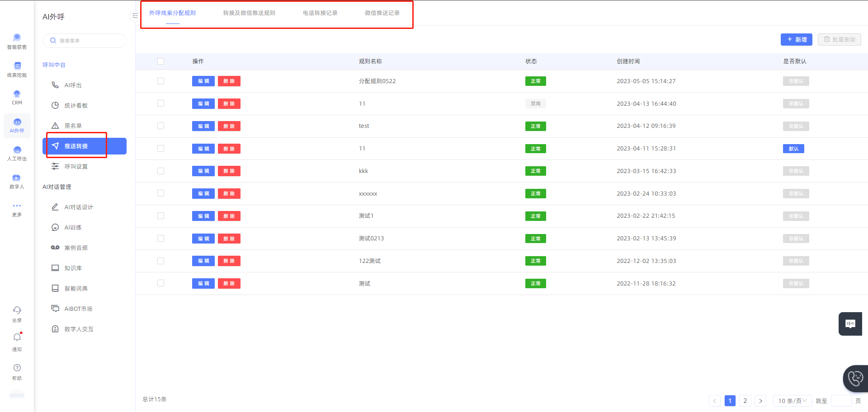Delete the rule named test

tap(229, 126)
